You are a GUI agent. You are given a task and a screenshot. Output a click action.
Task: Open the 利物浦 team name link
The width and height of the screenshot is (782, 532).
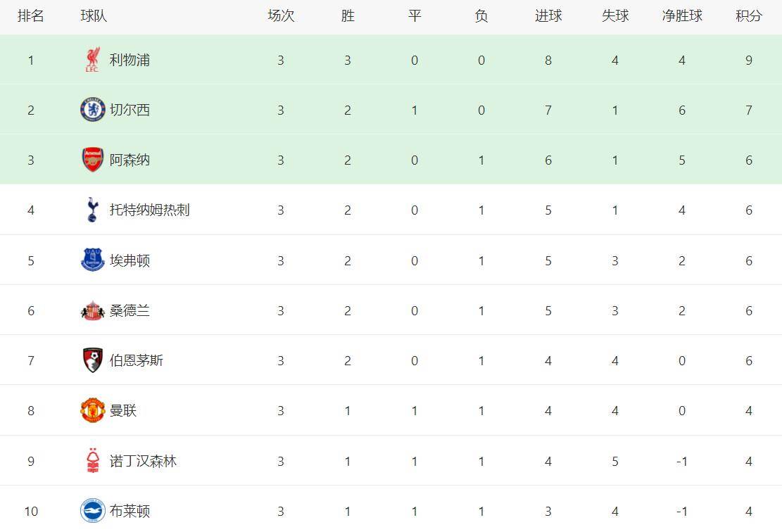click(130, 60)
